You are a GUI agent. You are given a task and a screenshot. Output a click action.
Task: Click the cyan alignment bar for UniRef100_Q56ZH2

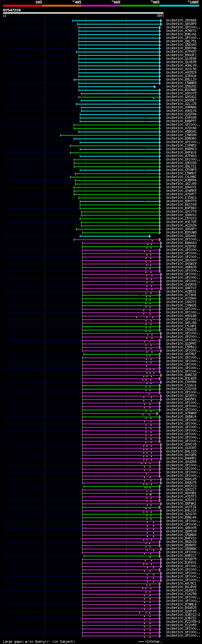pyautogui.click(x=117, y=87)
